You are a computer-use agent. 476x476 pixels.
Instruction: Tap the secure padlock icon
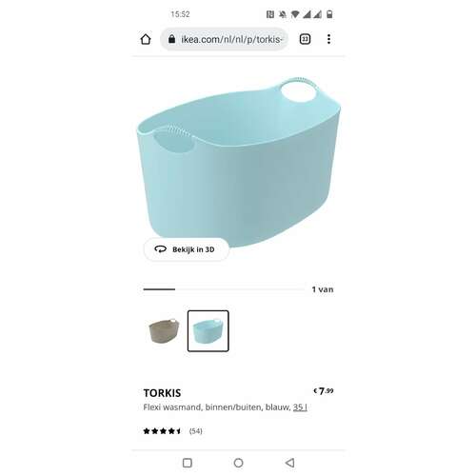click(171, 39)
